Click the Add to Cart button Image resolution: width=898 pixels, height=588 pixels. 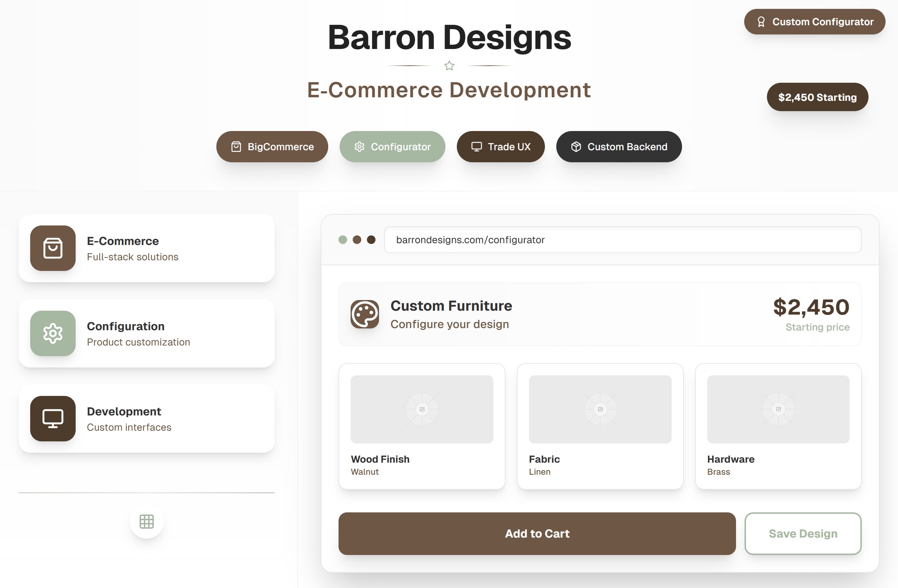click(x=537, y=534)
